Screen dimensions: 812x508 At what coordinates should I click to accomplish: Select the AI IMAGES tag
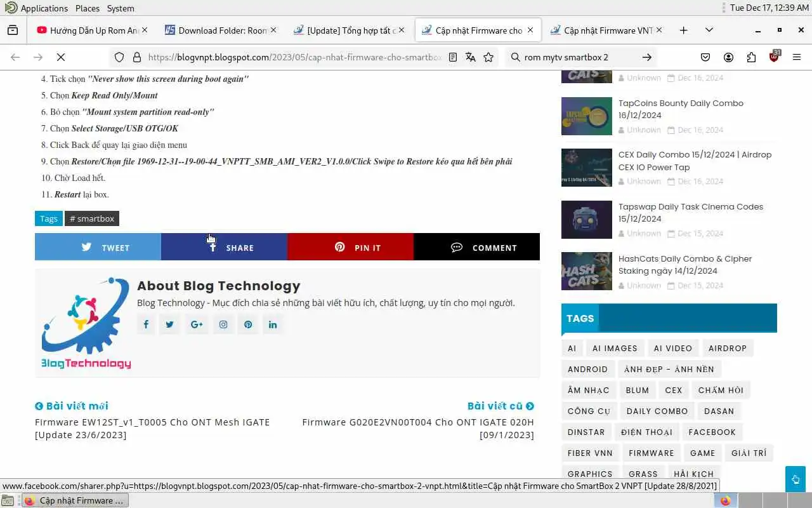pyautogui.click(x=615, y=348)
